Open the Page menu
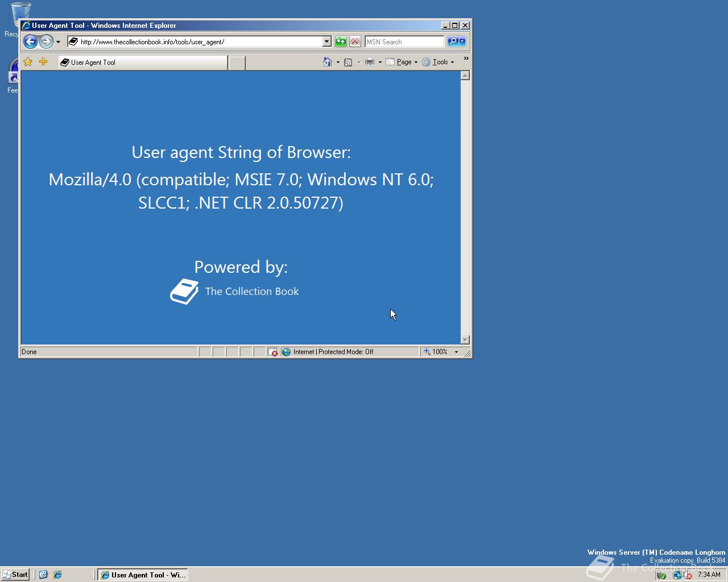The height and width of the screenshot is (582, 728). click(402, 62)
